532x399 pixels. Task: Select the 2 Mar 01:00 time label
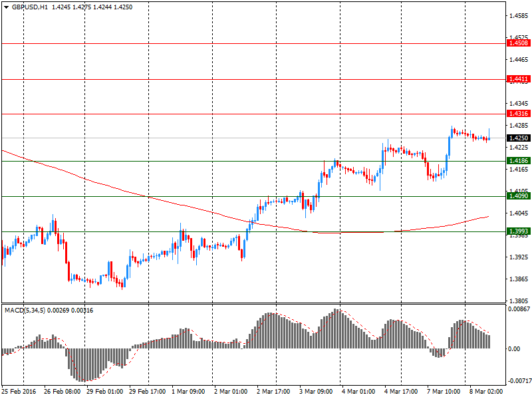[x=231, y=392]
